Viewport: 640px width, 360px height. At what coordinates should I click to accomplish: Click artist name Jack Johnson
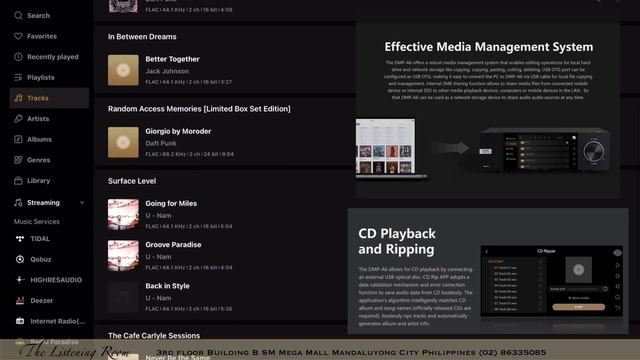coord(167,71)
